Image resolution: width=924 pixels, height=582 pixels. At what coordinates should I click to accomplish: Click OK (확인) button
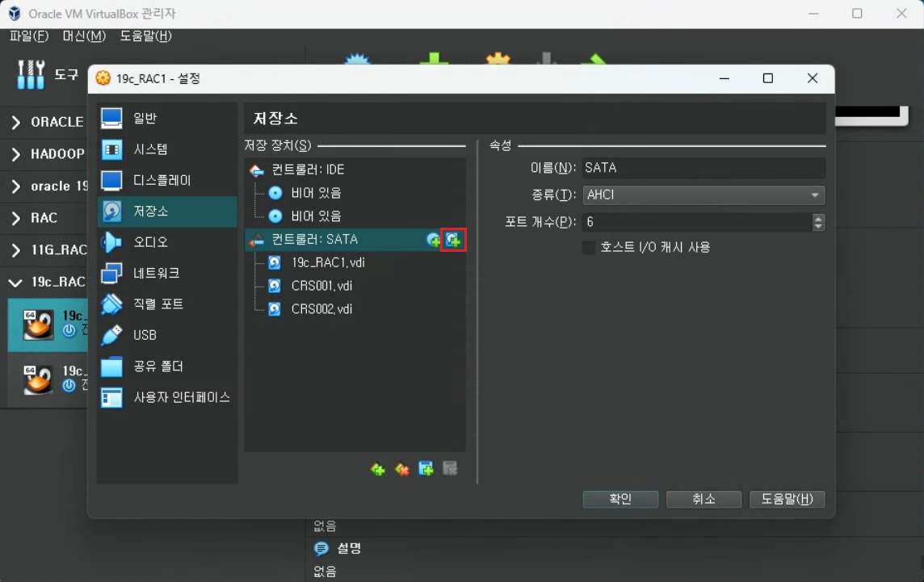tap(620, 500)
